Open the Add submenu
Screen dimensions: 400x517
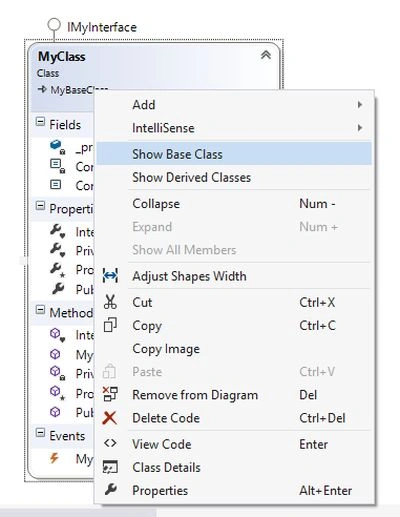pyautogui.click(x=234, y=105)
